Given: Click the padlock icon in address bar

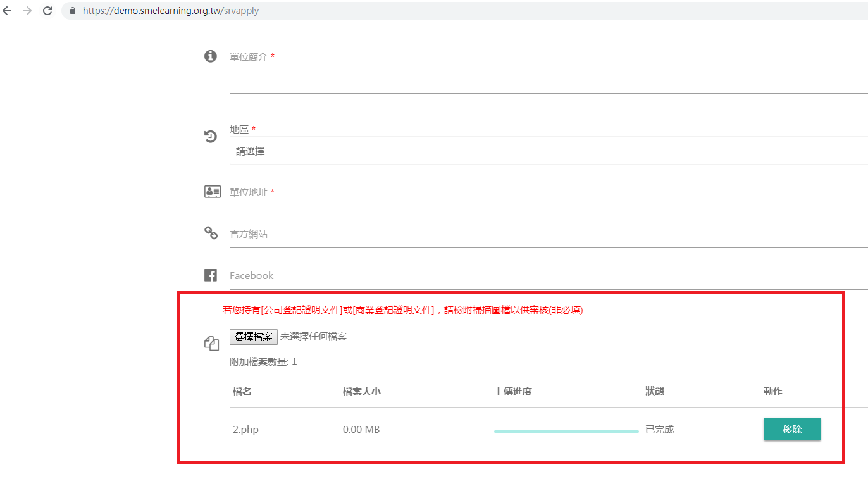Looking at the screenshot, I should coord(72,11).
